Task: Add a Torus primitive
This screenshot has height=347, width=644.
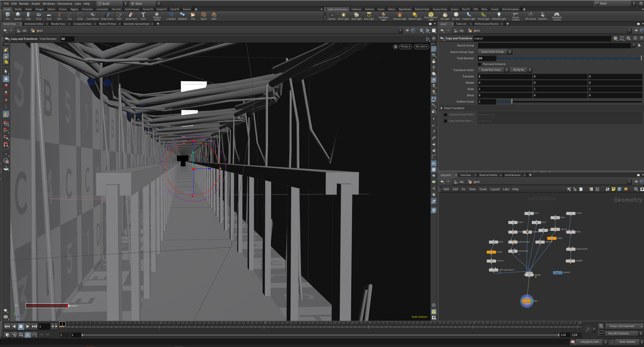Action: 39,16
